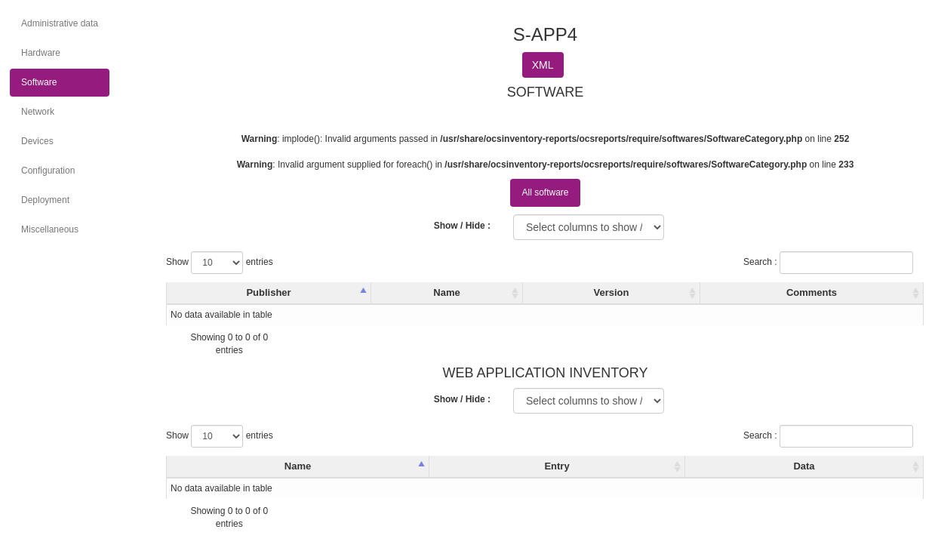Sort the Publisher column descending
This screenshot has width=935, height=560.
tap(268, 293)
